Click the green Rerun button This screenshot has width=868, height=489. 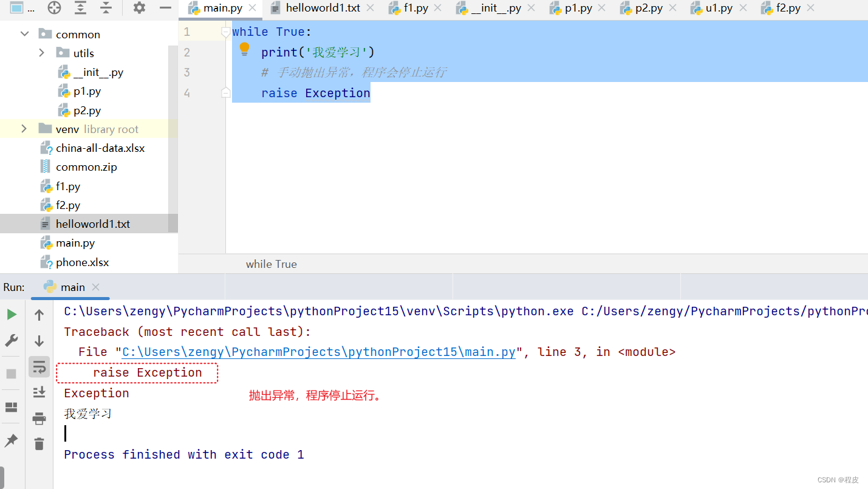click(x=12, y=315)
